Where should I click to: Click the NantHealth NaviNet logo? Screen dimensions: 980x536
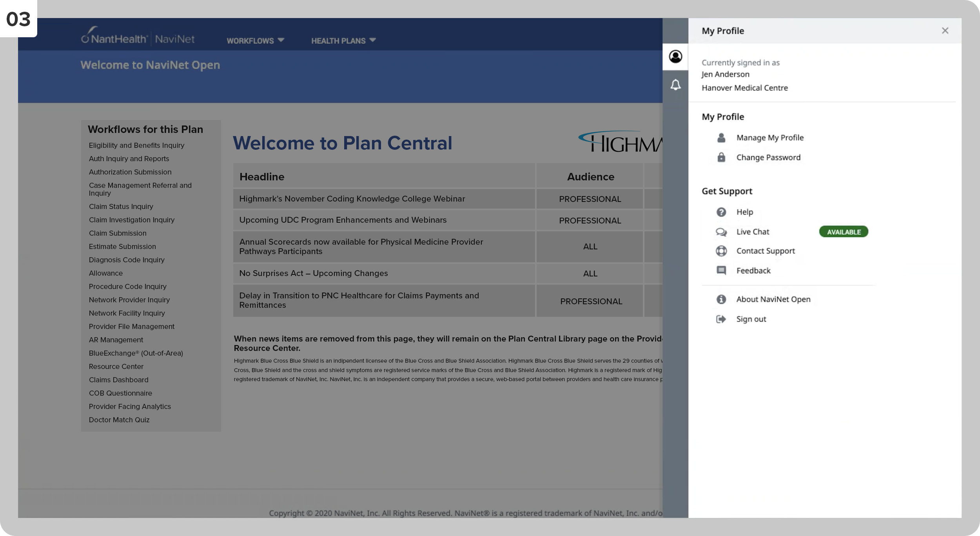[x=138, y=36]
